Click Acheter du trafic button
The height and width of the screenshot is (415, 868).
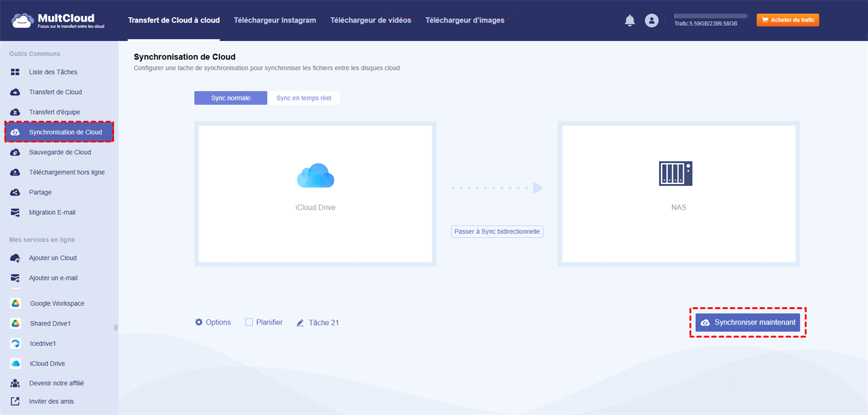(x=788, y=20)
